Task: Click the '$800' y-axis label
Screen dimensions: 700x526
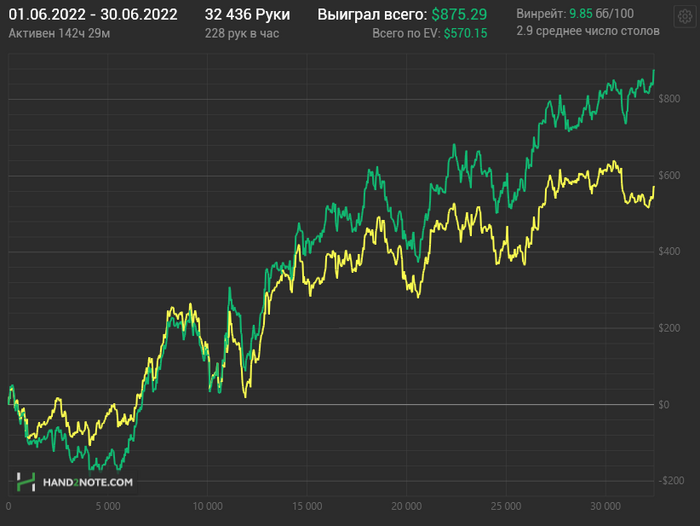Action: pyautogui.click(x=670, y=99)
